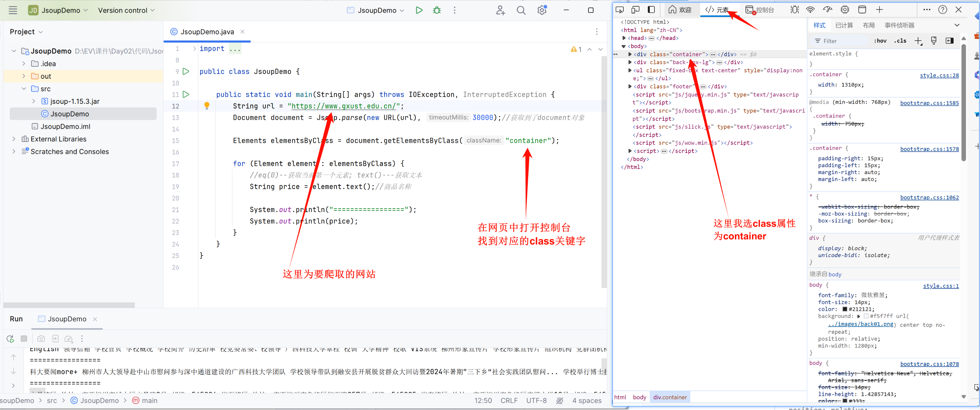
Task: Toggle the :hov element state button
Action: [880, 41]
